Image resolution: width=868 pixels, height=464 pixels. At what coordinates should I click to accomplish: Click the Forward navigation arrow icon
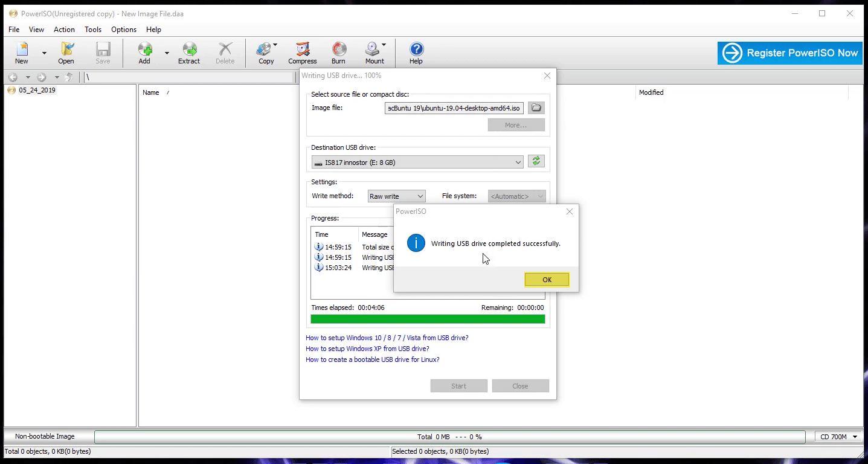(42, 77)
